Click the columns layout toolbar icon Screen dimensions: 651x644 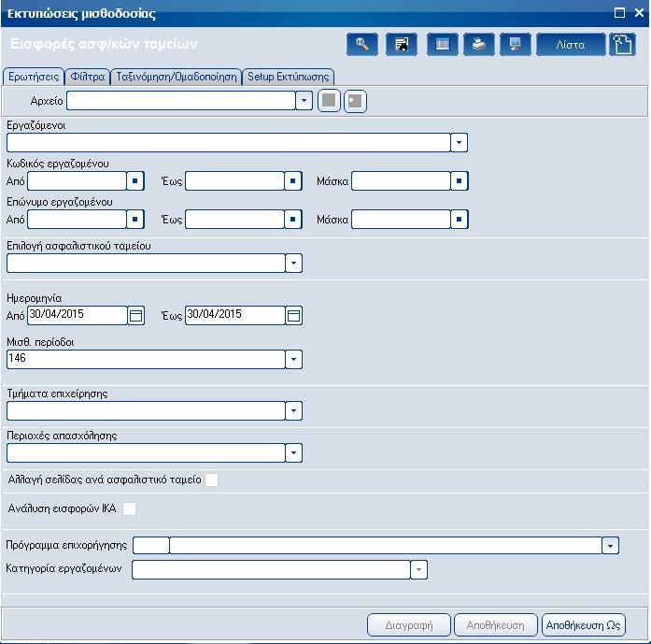(x=442, y=44)
